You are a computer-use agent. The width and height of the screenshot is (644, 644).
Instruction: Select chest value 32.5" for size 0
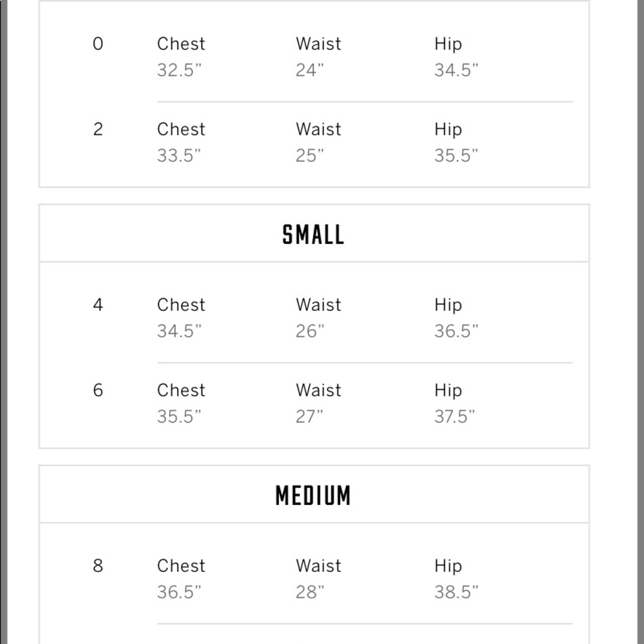[x=179, y=70]
